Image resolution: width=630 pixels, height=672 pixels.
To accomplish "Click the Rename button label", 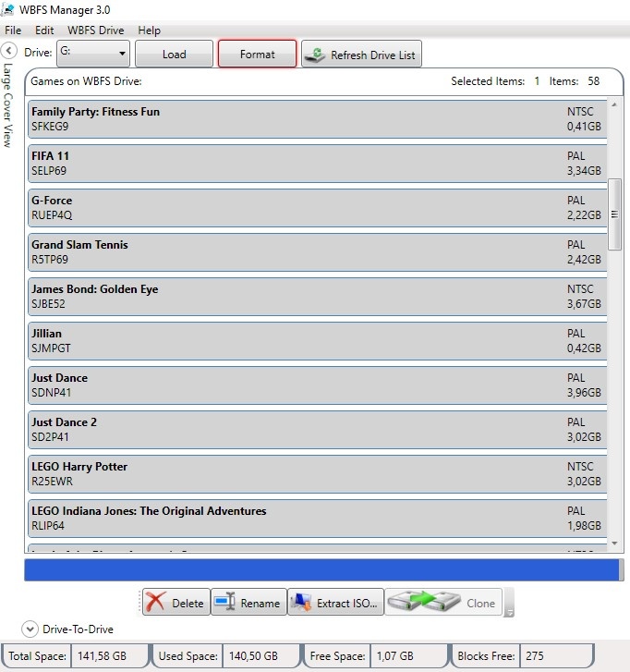I will click(x=260, y=603).
